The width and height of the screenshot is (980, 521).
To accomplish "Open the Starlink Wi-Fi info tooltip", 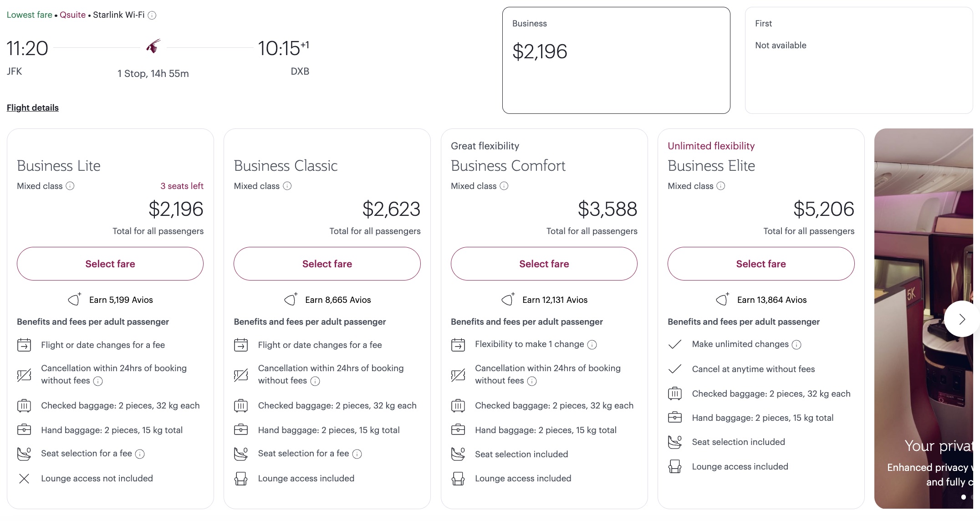I will point(152,15).
